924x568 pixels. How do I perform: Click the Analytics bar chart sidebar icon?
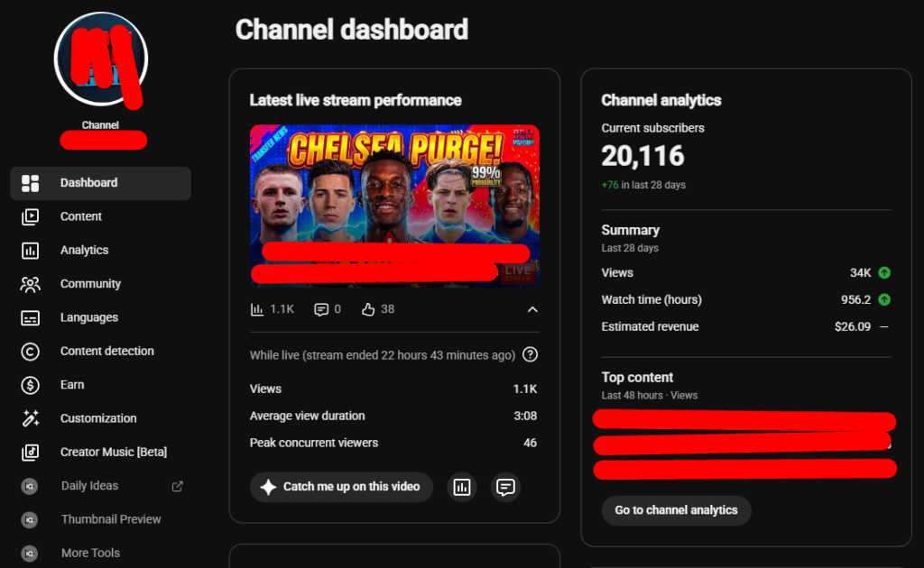[x=30, y=250]
